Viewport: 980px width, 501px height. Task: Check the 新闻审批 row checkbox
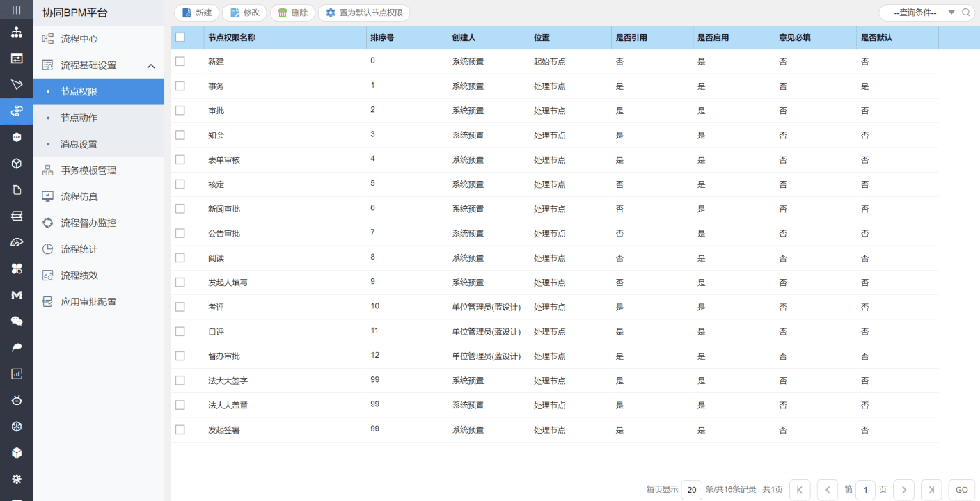(180, 209)
